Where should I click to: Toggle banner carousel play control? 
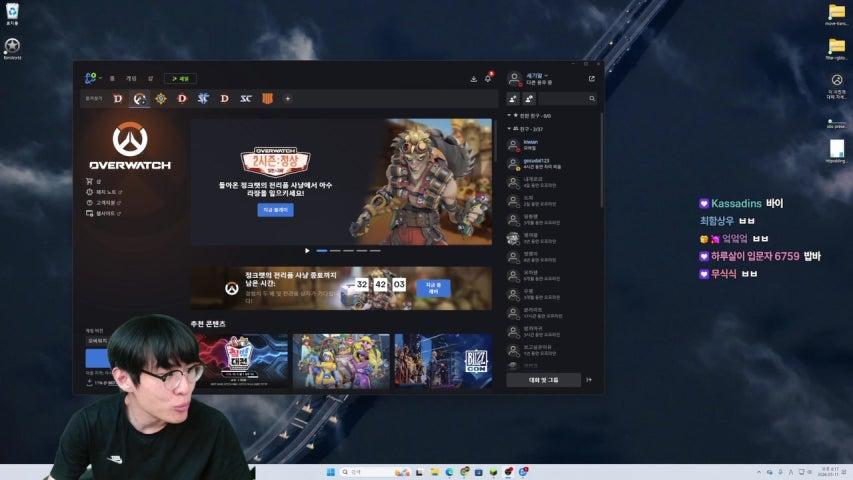(307, 251)
